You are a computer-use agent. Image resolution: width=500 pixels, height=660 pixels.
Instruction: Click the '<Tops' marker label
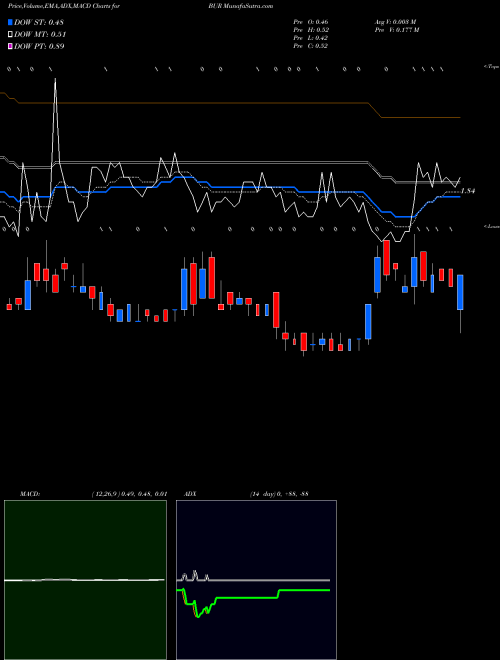[x=492, y=67]
